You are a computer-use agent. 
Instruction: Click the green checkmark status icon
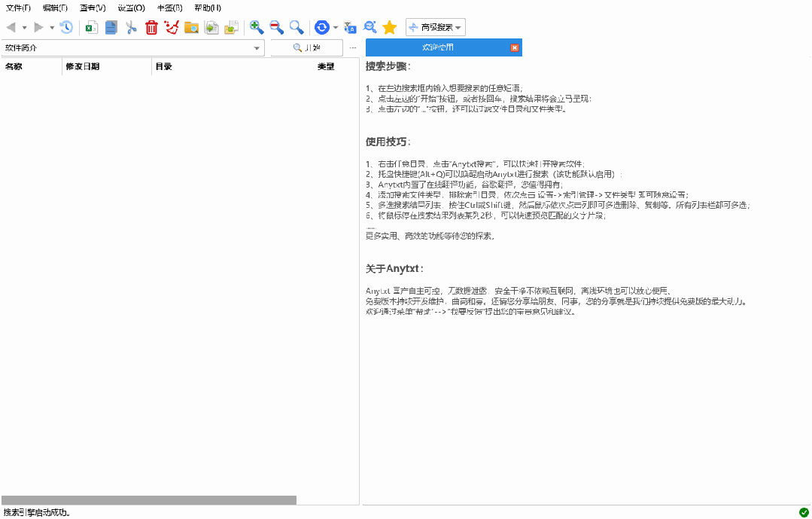[x=804, y=512]
